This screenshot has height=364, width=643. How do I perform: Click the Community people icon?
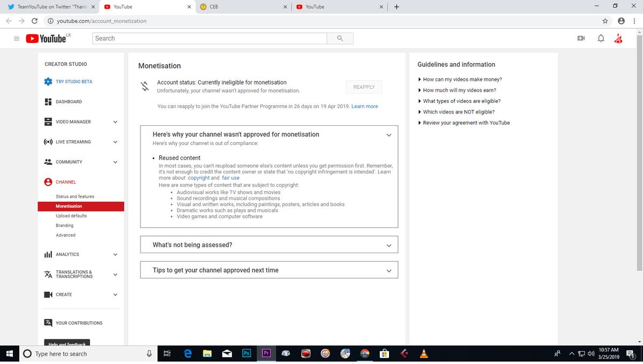[x=48, y=162]
